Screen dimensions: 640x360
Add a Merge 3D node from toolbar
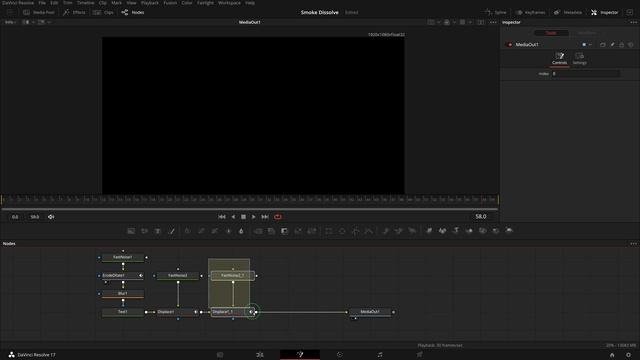[x=469, y=231]
